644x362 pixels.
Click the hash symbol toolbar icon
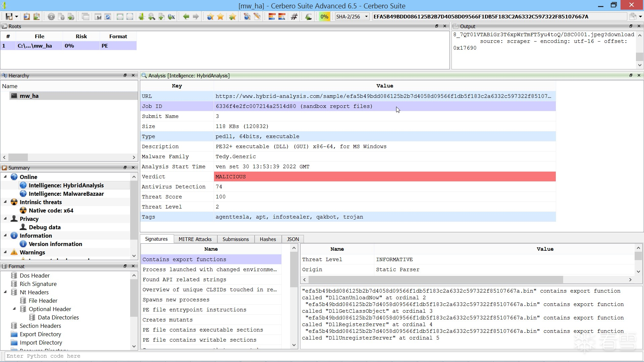coord(294,16)
